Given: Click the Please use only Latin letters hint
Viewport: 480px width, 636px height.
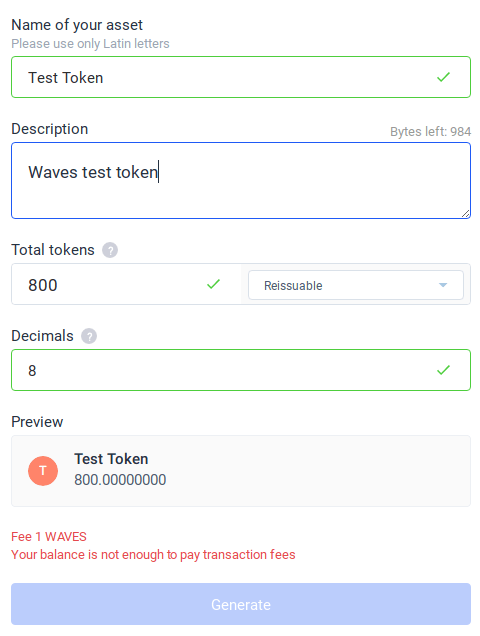Looking at the screenshot, I should click(x=90, y=43).
